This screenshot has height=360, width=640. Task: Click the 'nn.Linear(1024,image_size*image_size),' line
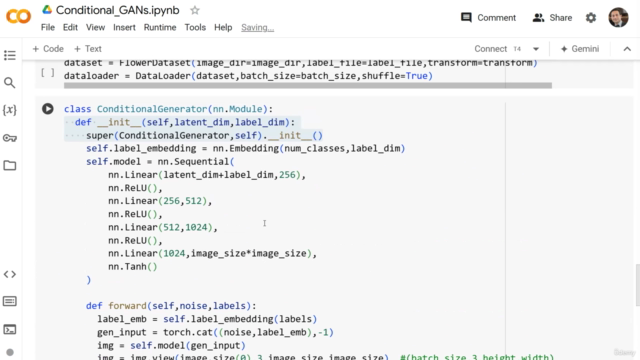[212, 253]
